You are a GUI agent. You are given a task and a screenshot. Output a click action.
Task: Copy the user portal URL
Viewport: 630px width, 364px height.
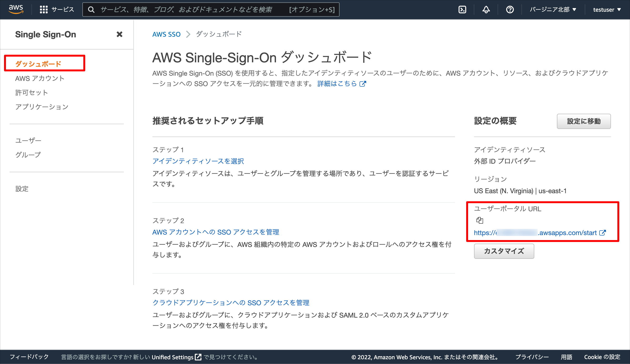pyautogui.click(x=480, y=220)
